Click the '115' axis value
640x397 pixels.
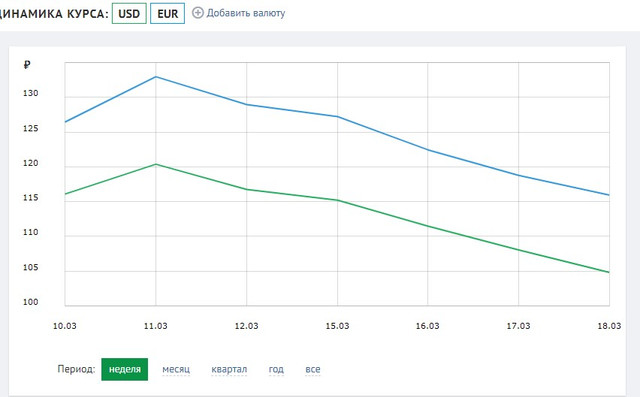31,198
